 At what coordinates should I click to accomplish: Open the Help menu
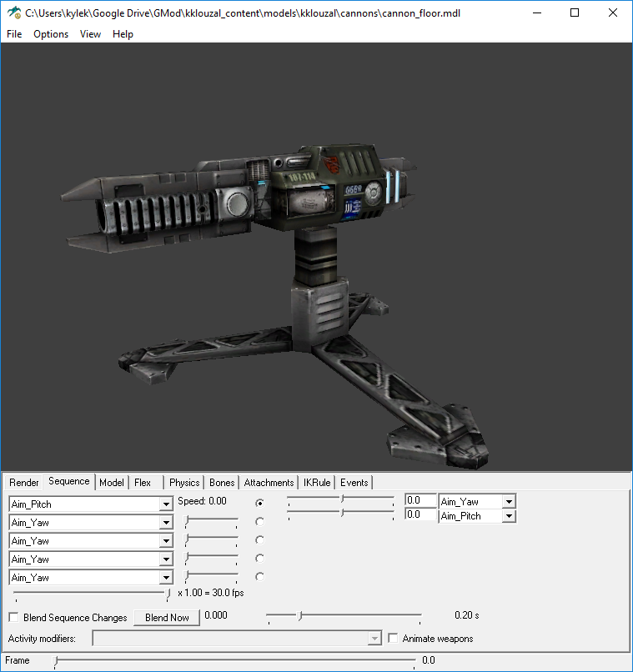[123, 34]
